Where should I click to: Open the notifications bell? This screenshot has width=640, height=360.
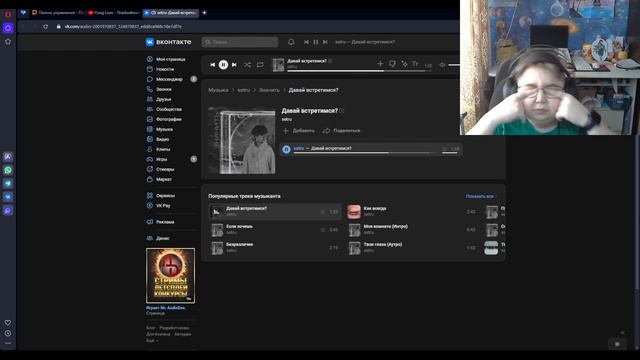tap(291, 42)
